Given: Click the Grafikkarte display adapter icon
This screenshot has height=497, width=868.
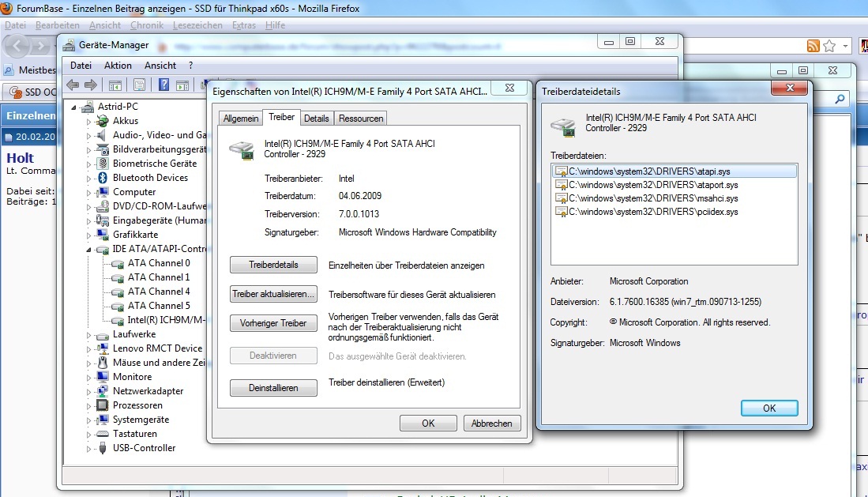Looking at the screenshot, I should [x=103, y=235].
